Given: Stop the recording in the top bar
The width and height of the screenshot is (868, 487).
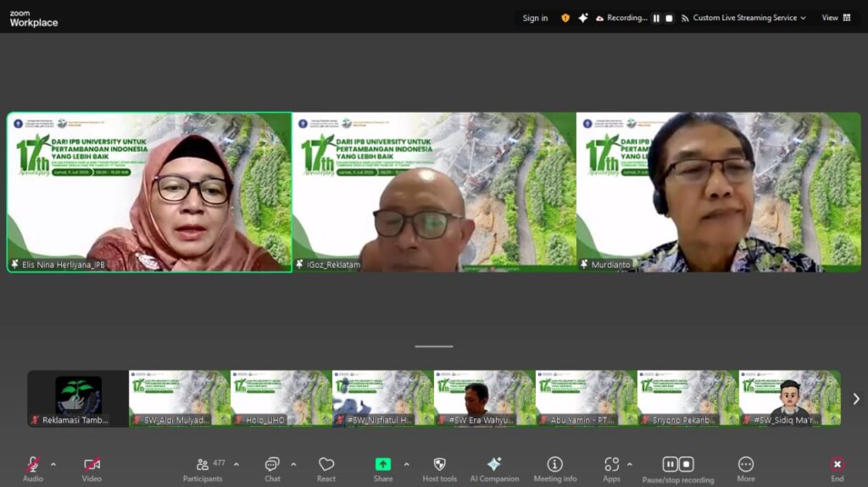Looking at the screenshot, I should 669,18.
